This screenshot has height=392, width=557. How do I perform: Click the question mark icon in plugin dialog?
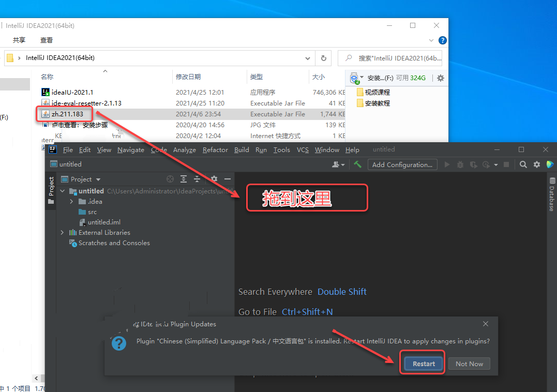[x=118, y=343]
